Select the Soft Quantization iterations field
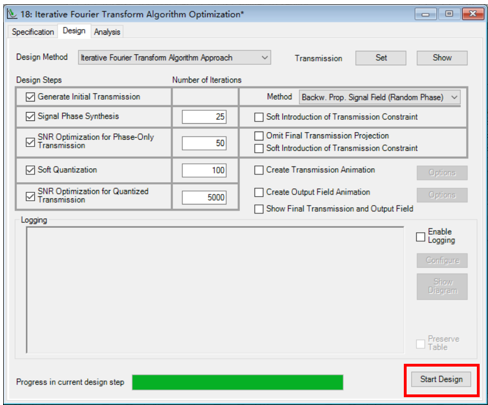Viewport: 488px width, 405px height. (204, 170)
